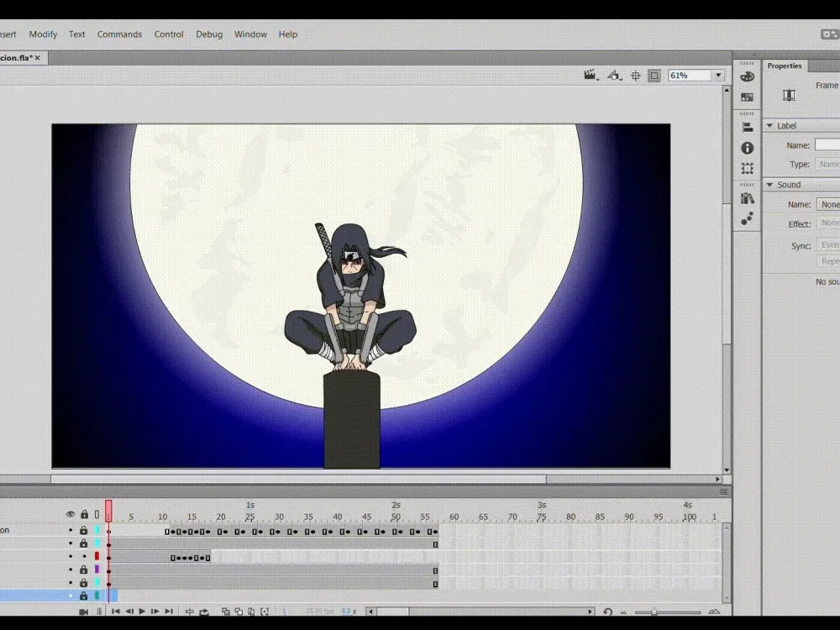Open the Sound Repeat dropdown

(828, 261)
